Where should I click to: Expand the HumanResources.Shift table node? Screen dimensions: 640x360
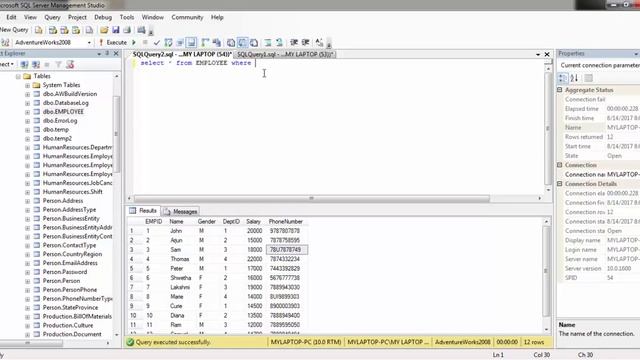point(27,192)
